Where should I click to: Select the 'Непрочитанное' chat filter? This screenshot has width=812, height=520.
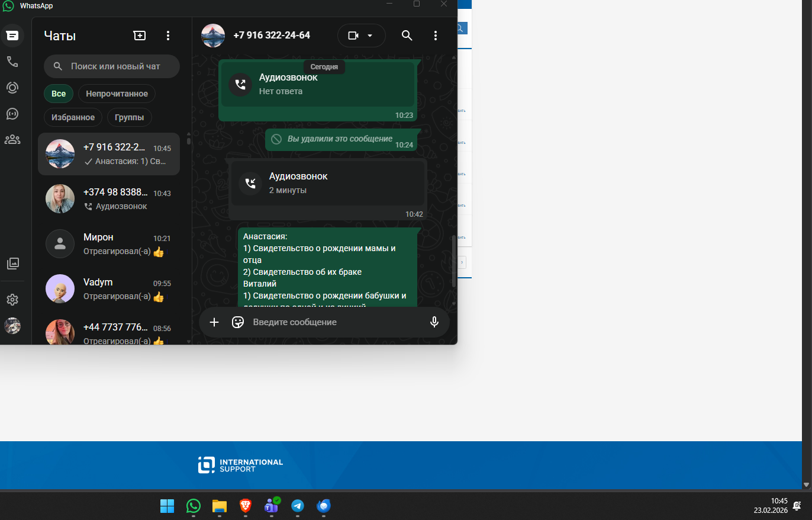(117, 94)
